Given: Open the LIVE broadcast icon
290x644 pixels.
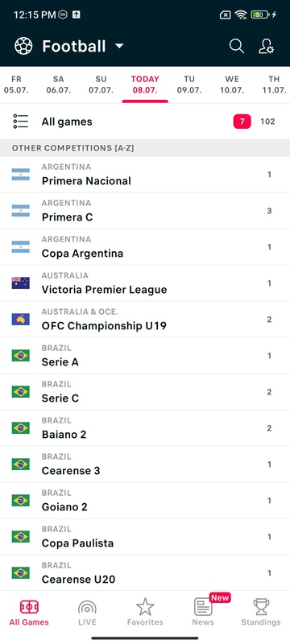Looking at the screenshot, I should [x=87, y=608].
